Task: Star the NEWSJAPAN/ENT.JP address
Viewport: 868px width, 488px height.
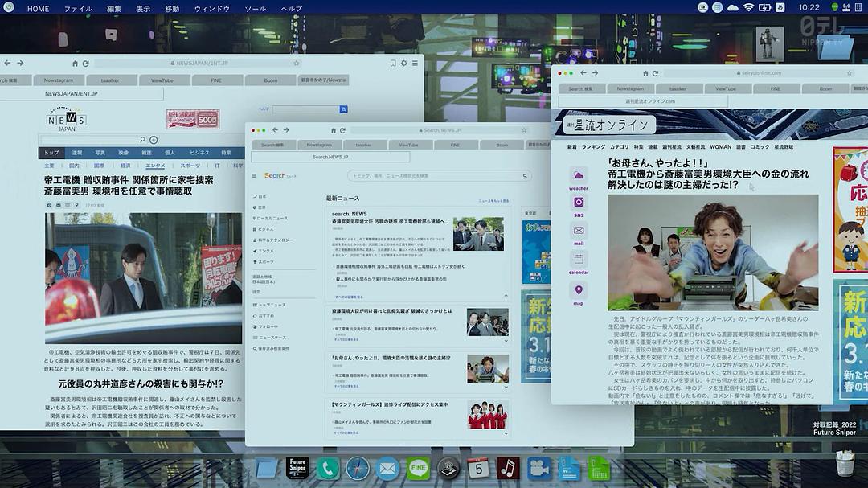Action: (296, 64)
